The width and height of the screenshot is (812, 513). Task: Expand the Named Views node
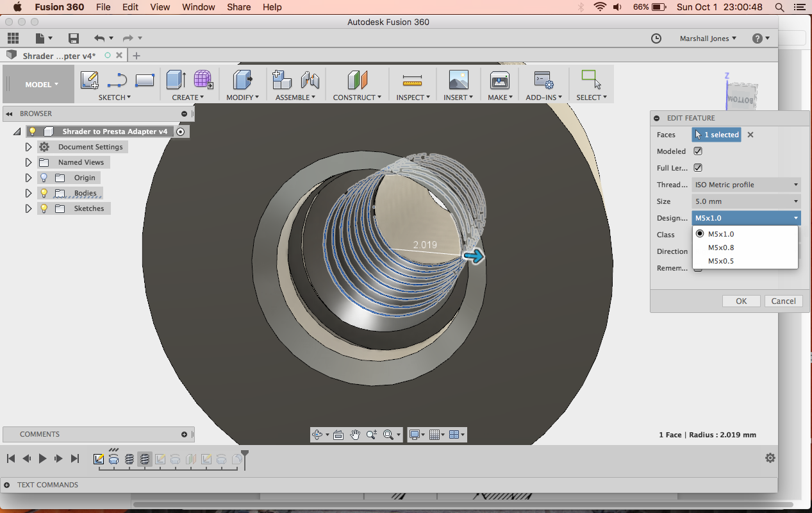pos(28,162)
